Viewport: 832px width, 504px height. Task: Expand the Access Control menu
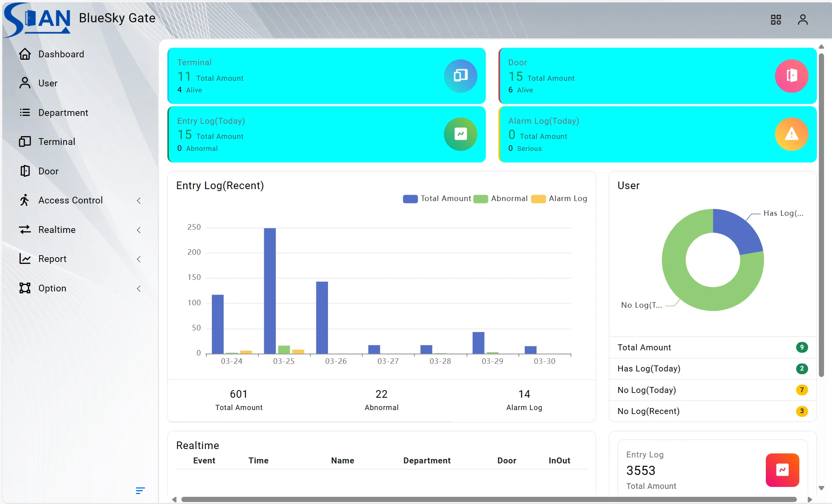tap(139, 200)
